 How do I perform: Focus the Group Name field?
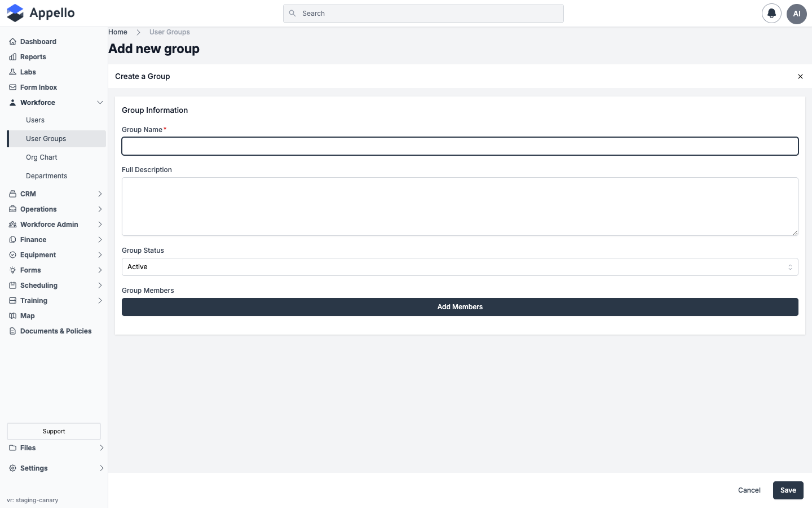[460, 146]
